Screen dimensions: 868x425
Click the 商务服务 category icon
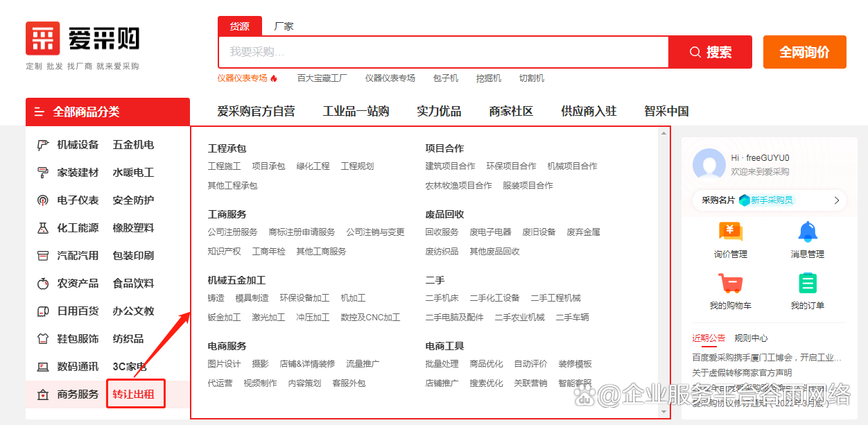click(43, 394)
